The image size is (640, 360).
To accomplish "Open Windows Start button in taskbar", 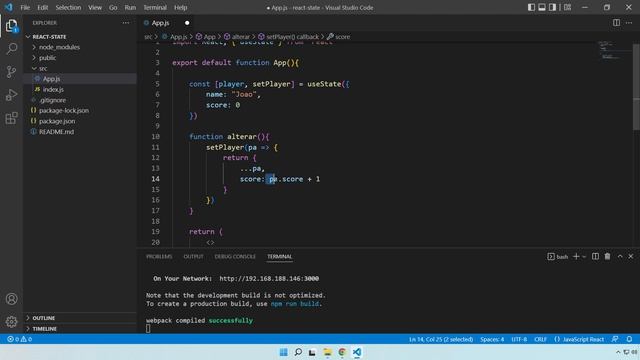I will coord(283,352).
